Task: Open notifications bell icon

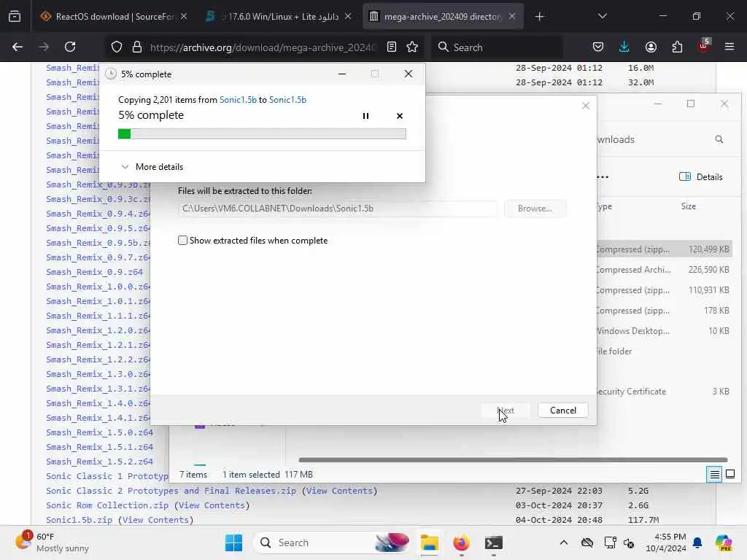Action: pos(697,542)
